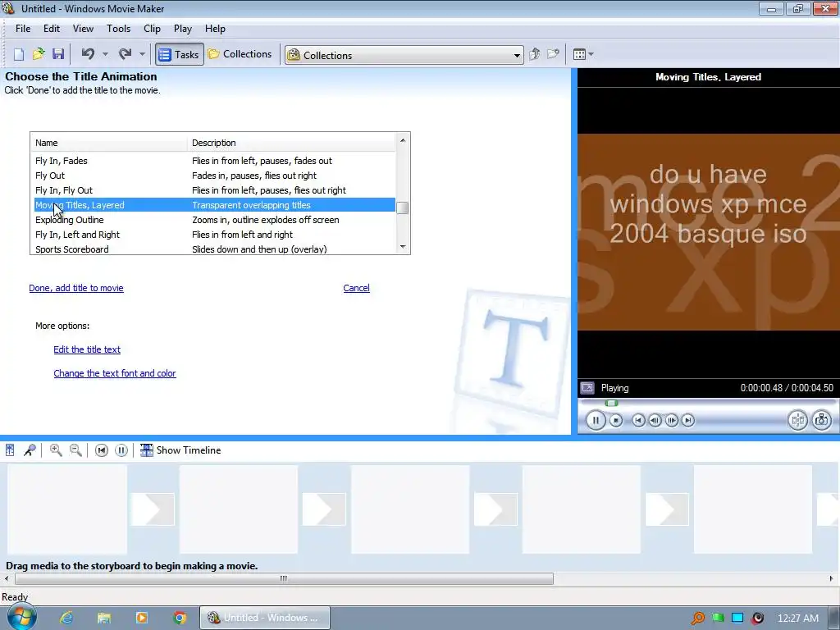Open the Edit menu
This screenshot has height=630, width=840.
[52, 29]
